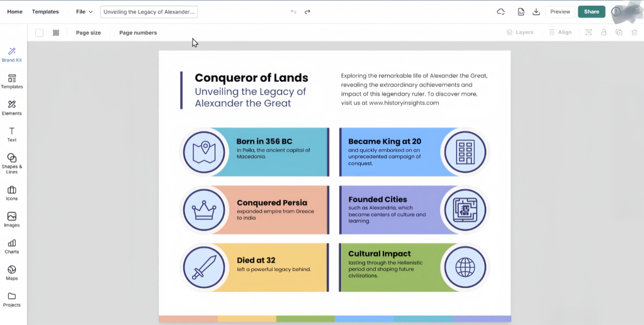Screen dimensions: 644x325
Task: Select the Text tool in sidebar
Action: [x=12, y=134]
